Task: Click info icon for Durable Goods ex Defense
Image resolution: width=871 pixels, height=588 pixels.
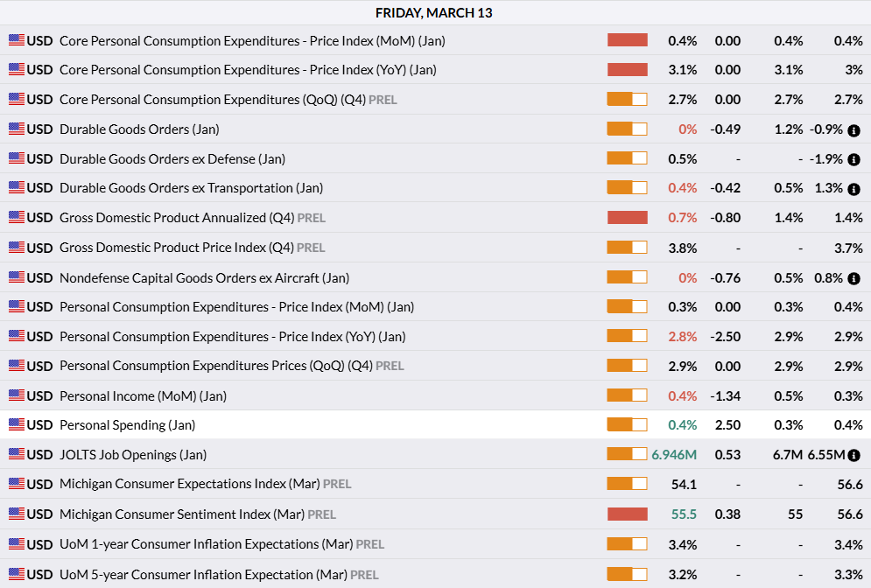Action: coord(853,160)
